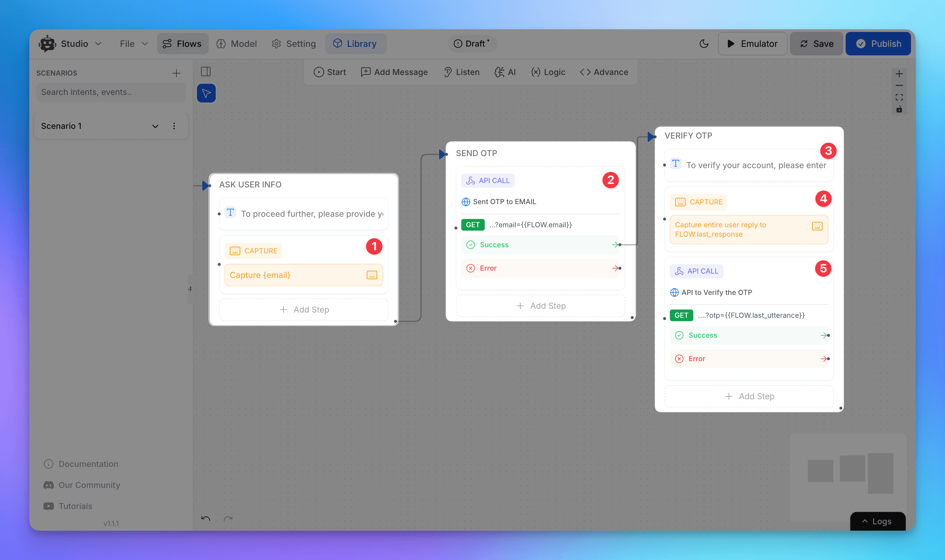Open the Tutorials link

coord(68,506)
